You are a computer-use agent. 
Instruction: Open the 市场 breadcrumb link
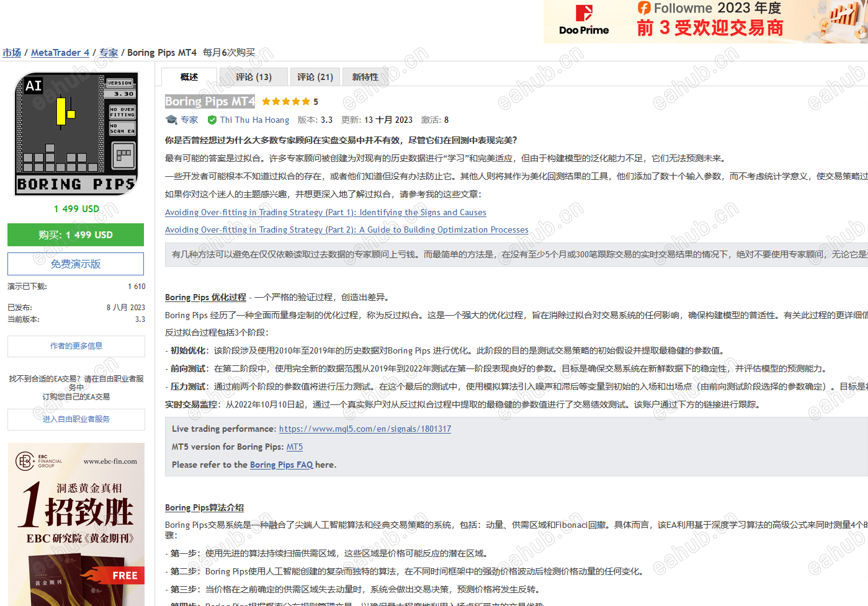point(12,53)
